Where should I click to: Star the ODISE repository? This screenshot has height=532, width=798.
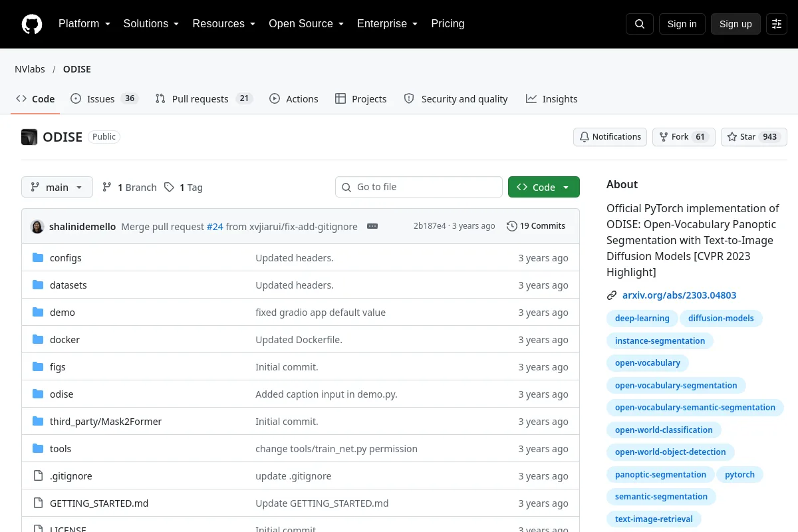tap(754, 137)
